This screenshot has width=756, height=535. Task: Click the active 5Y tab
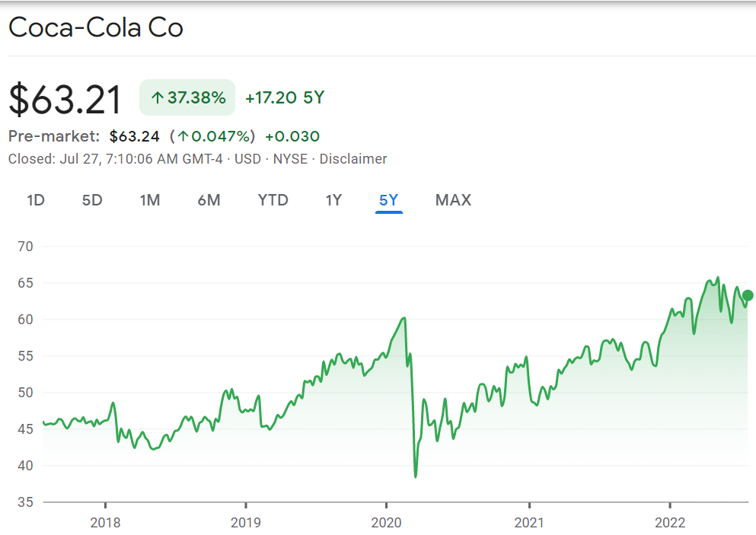pos(388,200)
